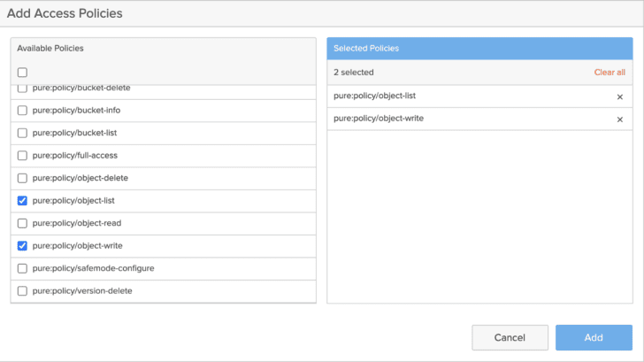Tick the pure:policy/bucket-list checkbox
Screen dimensions: 644x362
[22, 133]
